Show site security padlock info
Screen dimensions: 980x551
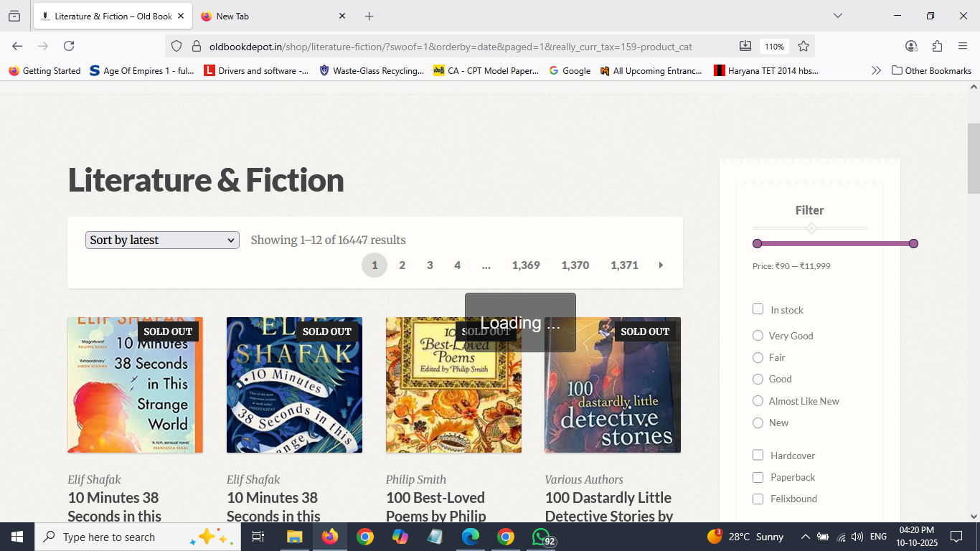coord(196,47)
